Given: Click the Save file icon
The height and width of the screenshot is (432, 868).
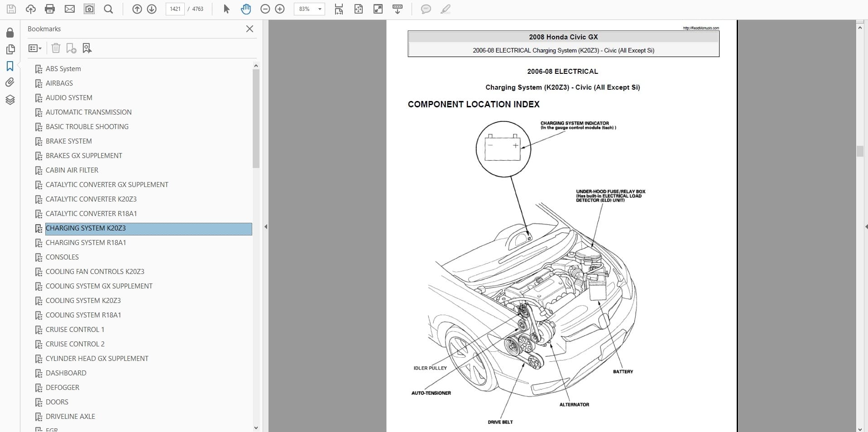Looking at the screenshot, I should click(11, 9).
